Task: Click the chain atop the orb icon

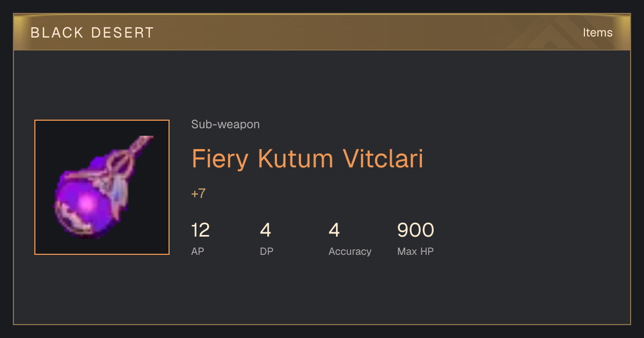Action: point(140,145)
